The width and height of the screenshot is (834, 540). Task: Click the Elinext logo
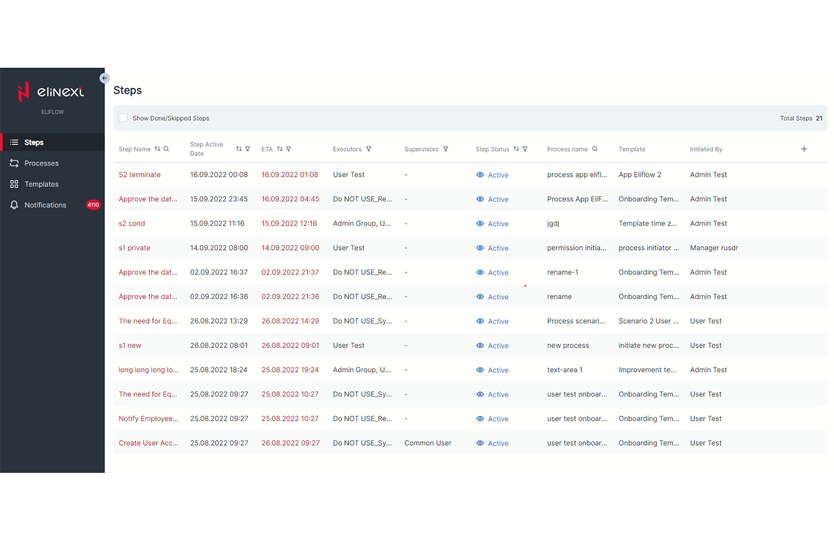[x=51, y=93]
